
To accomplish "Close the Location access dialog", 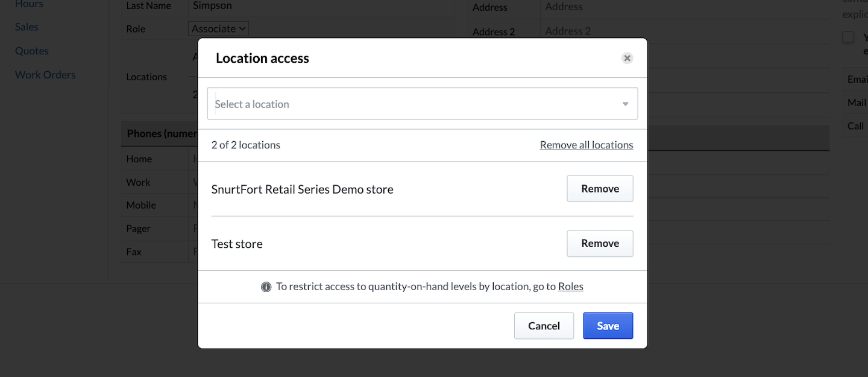I will (x=627, y=59).
